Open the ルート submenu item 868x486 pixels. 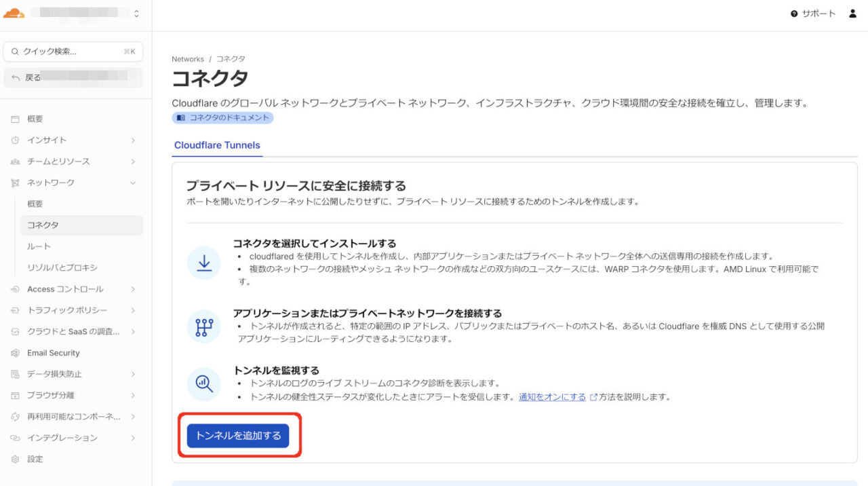click(x=39, y=246)
